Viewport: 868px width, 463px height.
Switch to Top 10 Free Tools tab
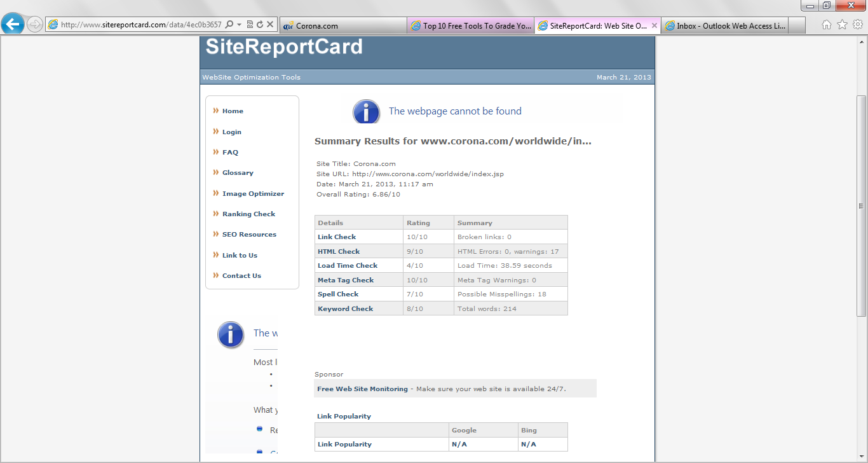(x=470, y=25)
